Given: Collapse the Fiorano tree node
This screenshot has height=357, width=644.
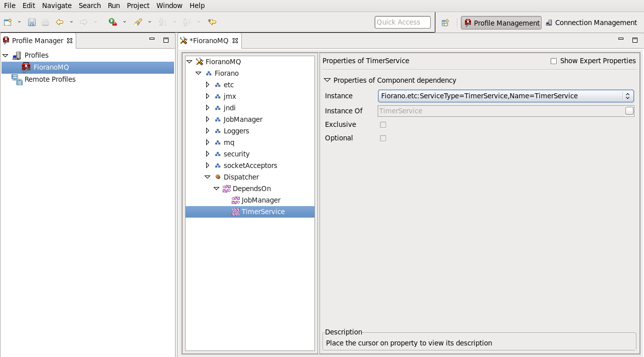Looking at the screenshot, I should point(198,73).
